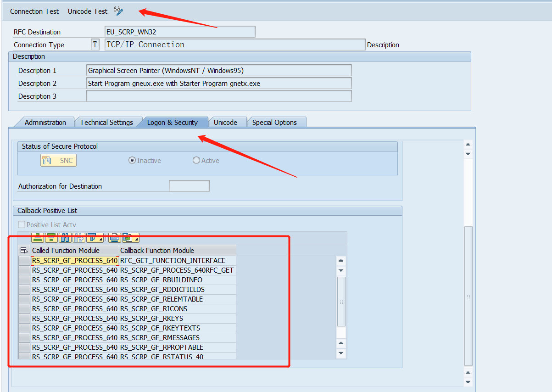Image resolution: width=552 pixels, height=392 pixels.
Task: Click the T possible-entries box beside Connection Type
Action: (95, 44)
